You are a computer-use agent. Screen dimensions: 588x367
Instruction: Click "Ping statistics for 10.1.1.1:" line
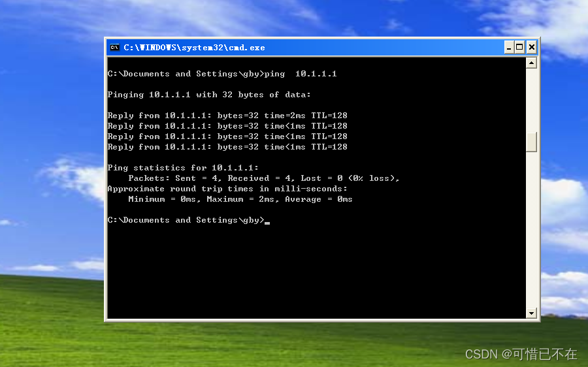183,168
